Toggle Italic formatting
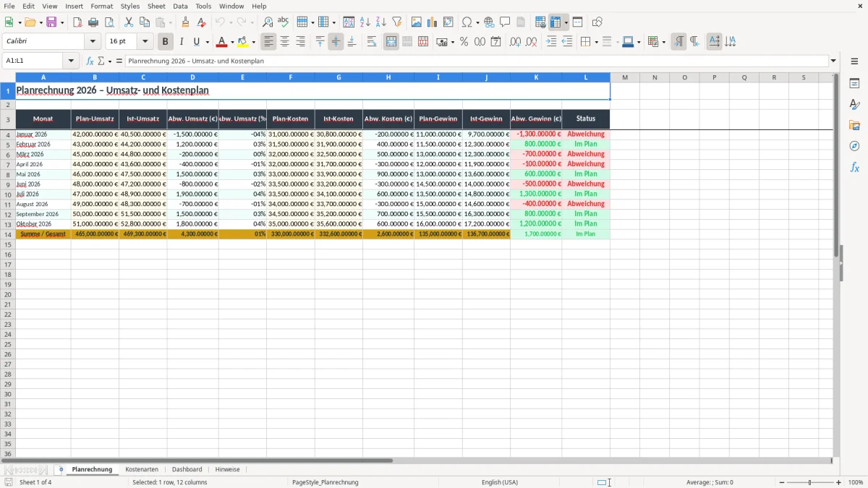868x488 pixels. [x=182, y=42]
